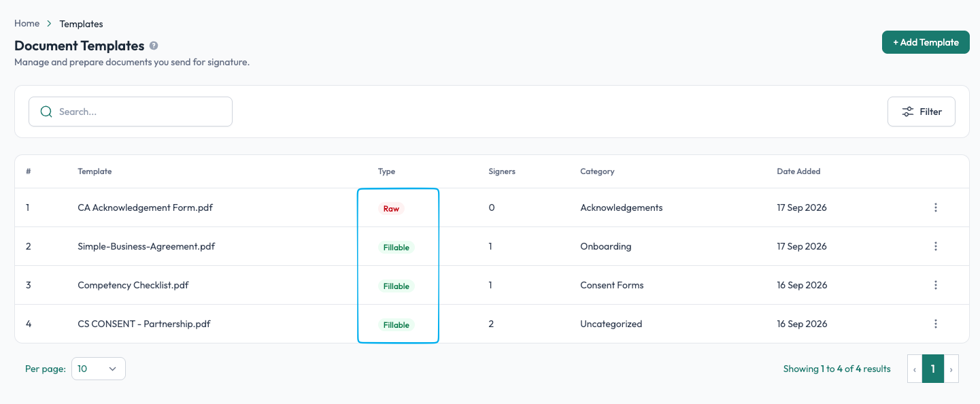980x404 pixels.
Task: Open actions menu for CS CONSENT - Partnership.pdf
Action: [x=936, y=324]
